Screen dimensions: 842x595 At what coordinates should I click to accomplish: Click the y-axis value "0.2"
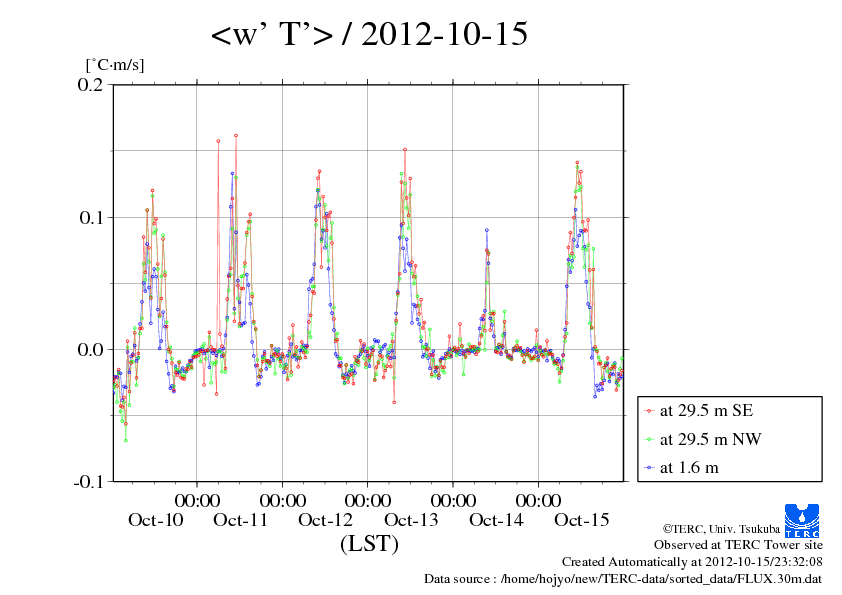pos(90,84)
